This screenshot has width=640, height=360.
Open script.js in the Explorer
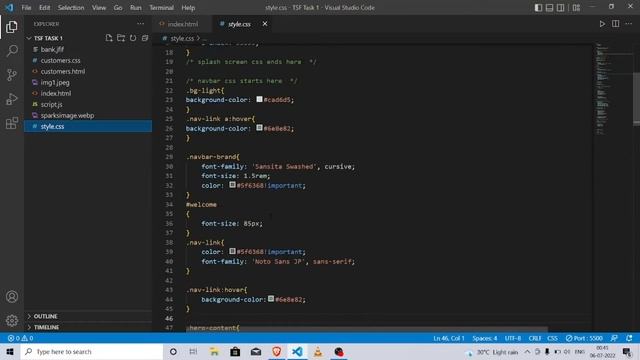(x=51, y=104)
